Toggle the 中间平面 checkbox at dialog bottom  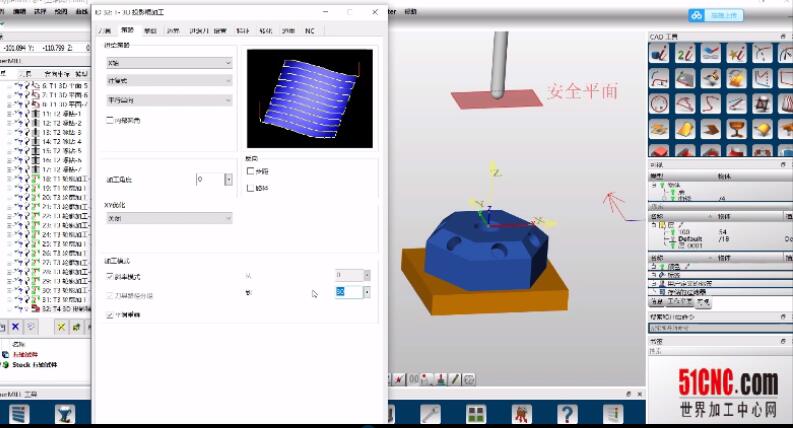coord(110,314)
